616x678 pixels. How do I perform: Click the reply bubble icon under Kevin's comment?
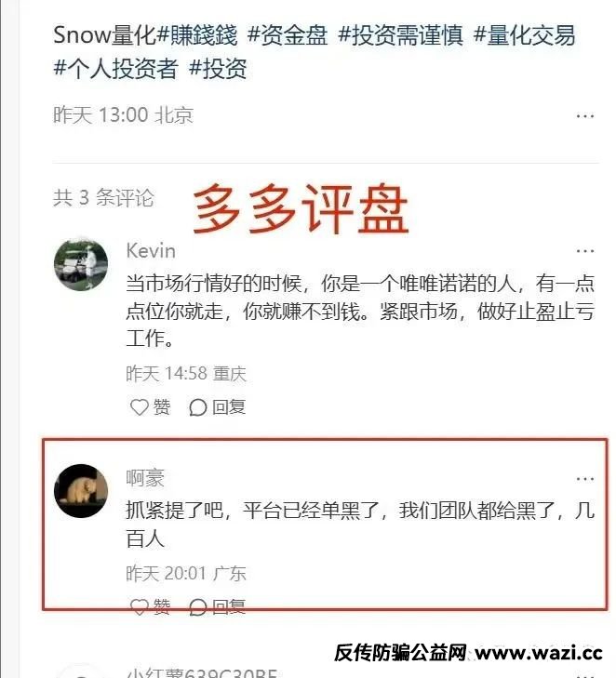coord(197,407)
